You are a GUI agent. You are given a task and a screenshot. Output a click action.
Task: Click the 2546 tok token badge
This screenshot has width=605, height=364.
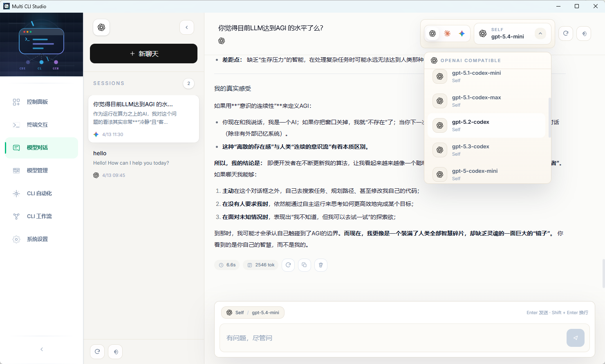261,265
